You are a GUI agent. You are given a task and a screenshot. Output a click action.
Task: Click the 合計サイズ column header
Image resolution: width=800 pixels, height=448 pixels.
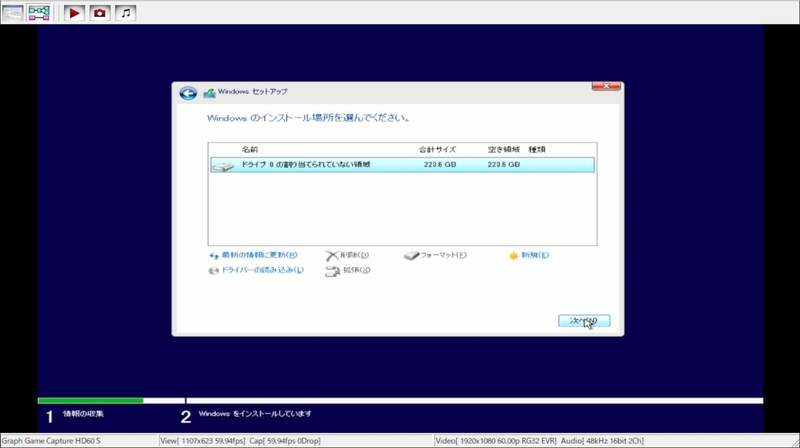tap(437, 150)
